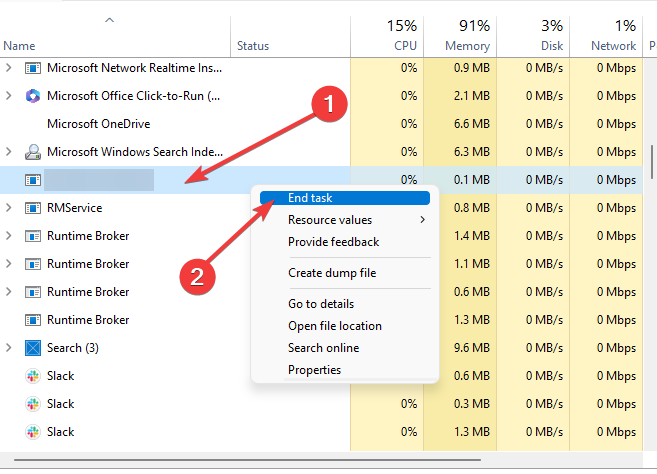Expand the Microsoft Office Click-to-Run row

click(x=8, y=96)
